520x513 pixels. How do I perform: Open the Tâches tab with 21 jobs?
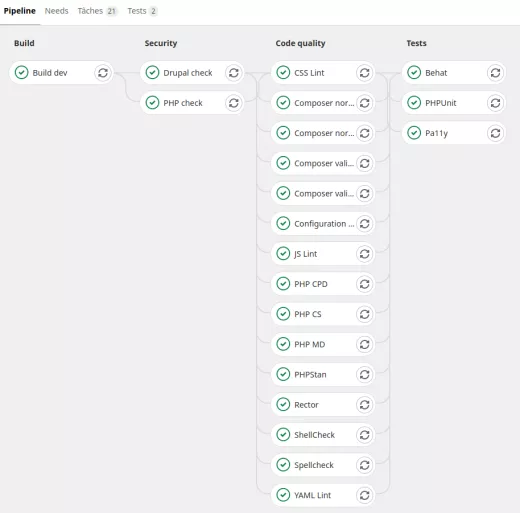tap(97, 11)
